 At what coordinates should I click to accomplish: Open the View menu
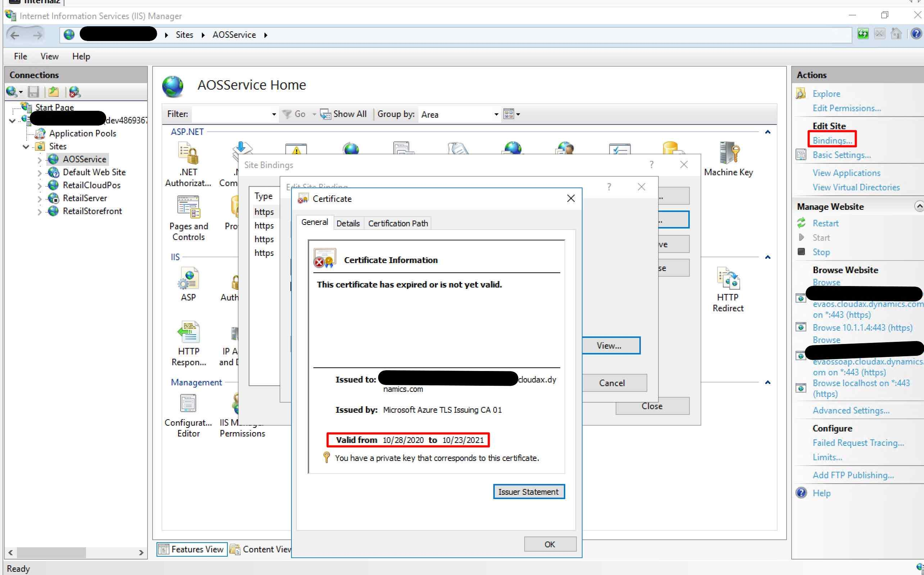click(49, 56)
